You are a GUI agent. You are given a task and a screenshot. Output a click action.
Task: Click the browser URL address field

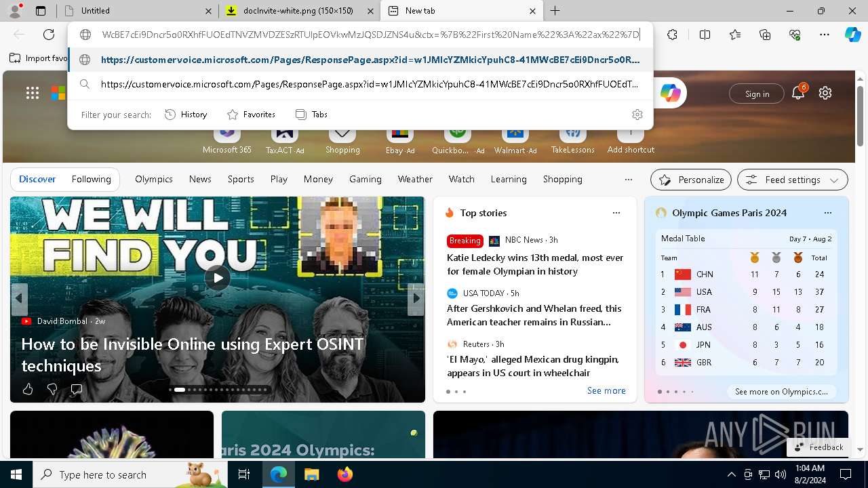[370, 35]
